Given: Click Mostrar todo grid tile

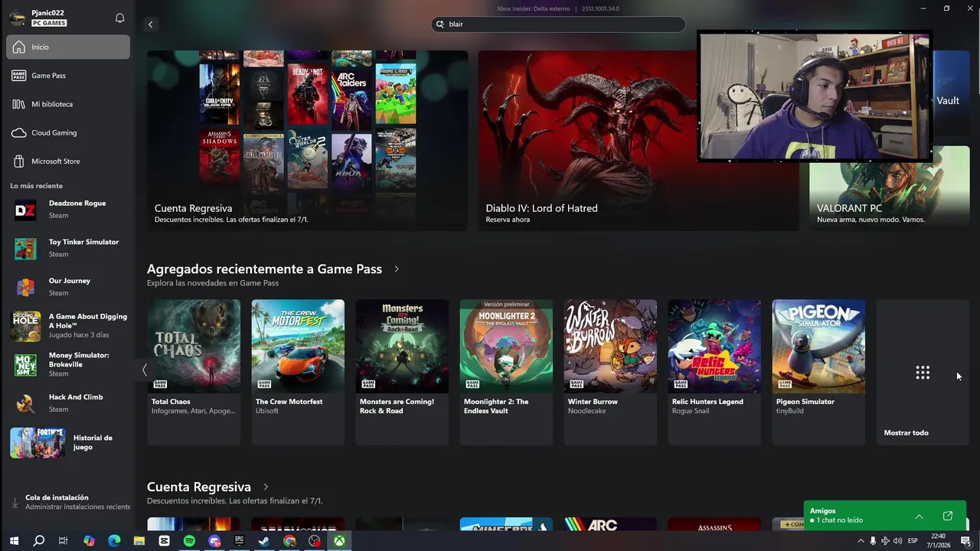Looking at the screenshot, I should (x=923, y=372).
